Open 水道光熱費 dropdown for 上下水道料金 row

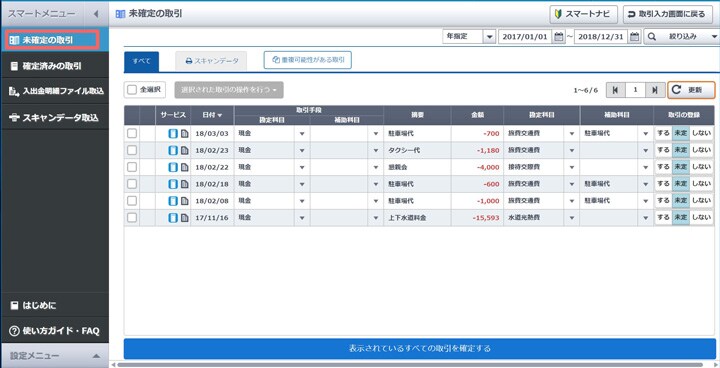[x=572, y=218]
